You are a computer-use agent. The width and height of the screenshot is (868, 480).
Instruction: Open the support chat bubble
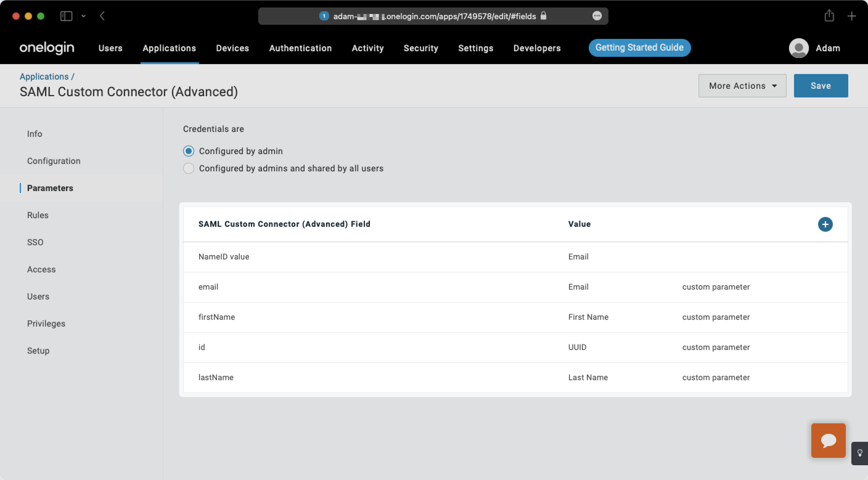point(828,440)
